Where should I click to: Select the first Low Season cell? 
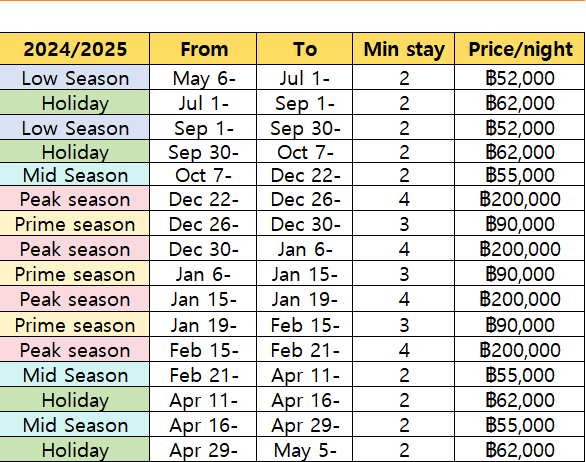(x=75, y=77)
